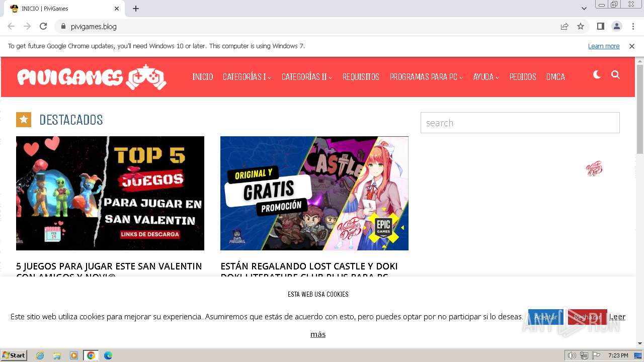The image size is (644, 362).
Task: Launch Internet Explorer from taskbar
Action: 40,355
